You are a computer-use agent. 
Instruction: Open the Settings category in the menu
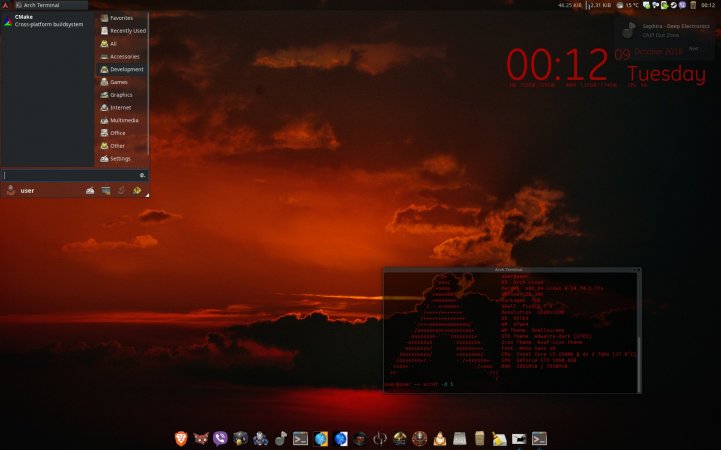(x=122, y=159)
